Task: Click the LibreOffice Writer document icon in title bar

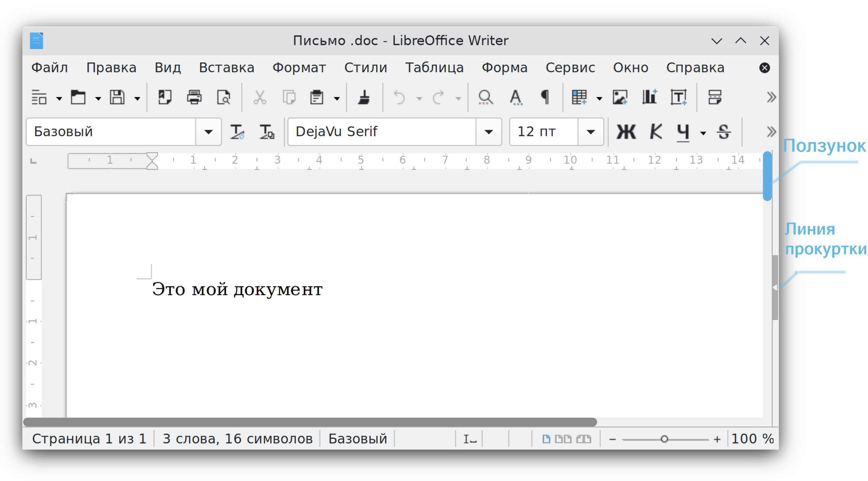Action: tap(36, 41)
